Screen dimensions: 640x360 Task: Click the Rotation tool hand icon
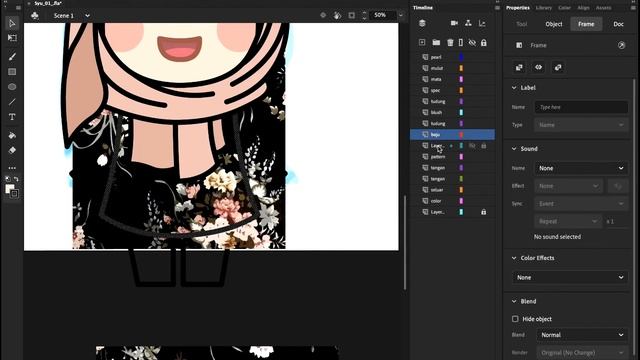(337, 15)
